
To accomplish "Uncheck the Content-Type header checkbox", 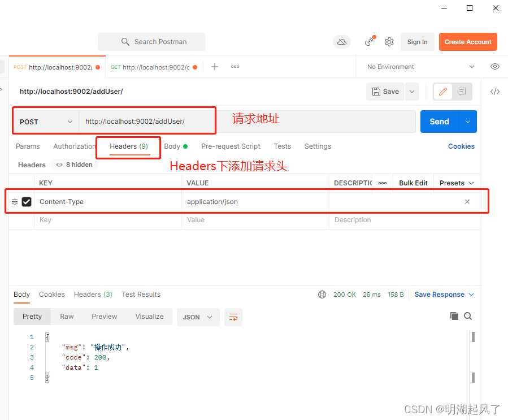I will point(26,202).
